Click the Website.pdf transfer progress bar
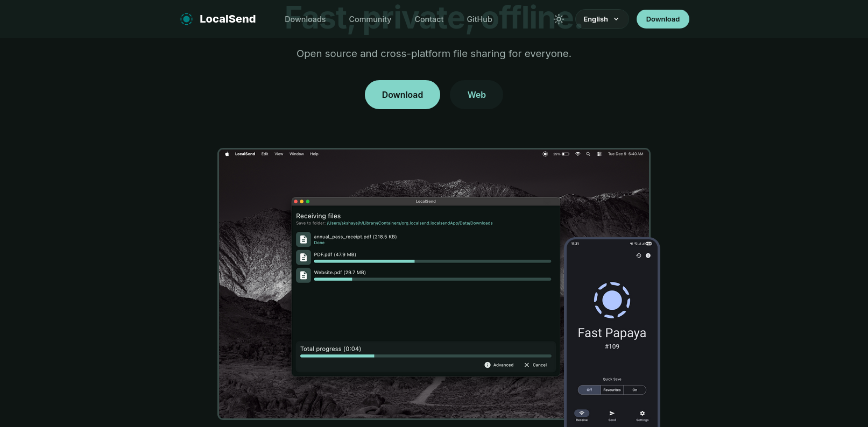The image size is (868, 427). [x=433, y=279]
